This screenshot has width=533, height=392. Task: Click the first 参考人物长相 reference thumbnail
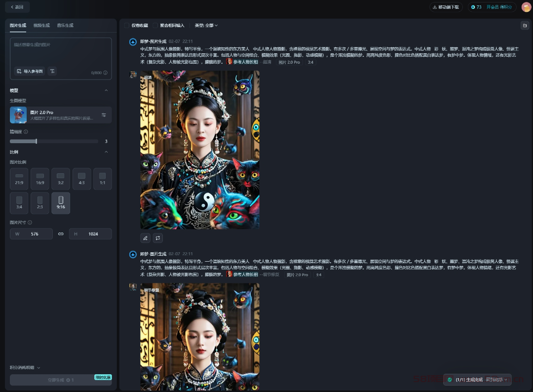(x=229, y=62)
